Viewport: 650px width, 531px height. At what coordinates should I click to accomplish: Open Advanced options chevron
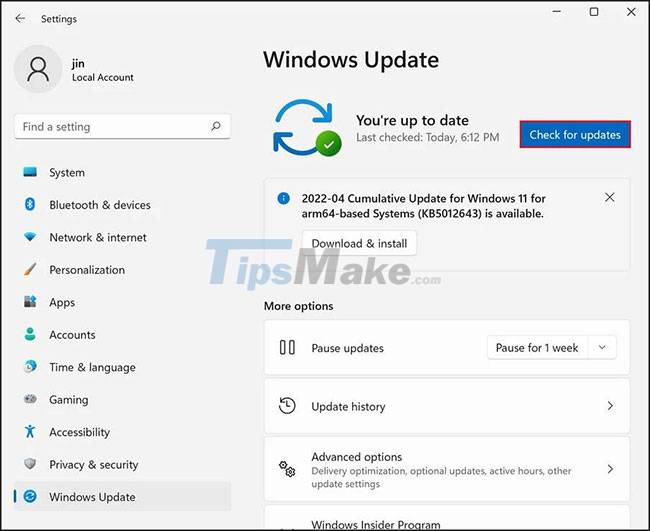tap(610, 469)
